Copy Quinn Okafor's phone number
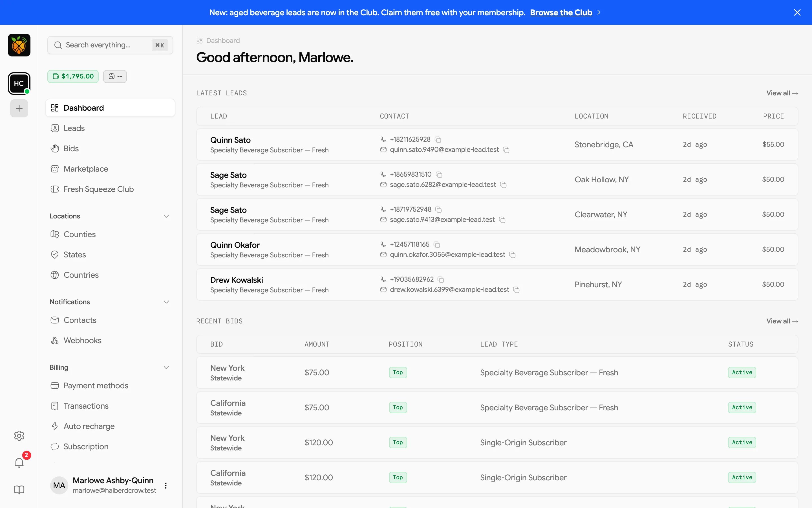The height and width of the screenshot is (508, 812). click(437, 244)
